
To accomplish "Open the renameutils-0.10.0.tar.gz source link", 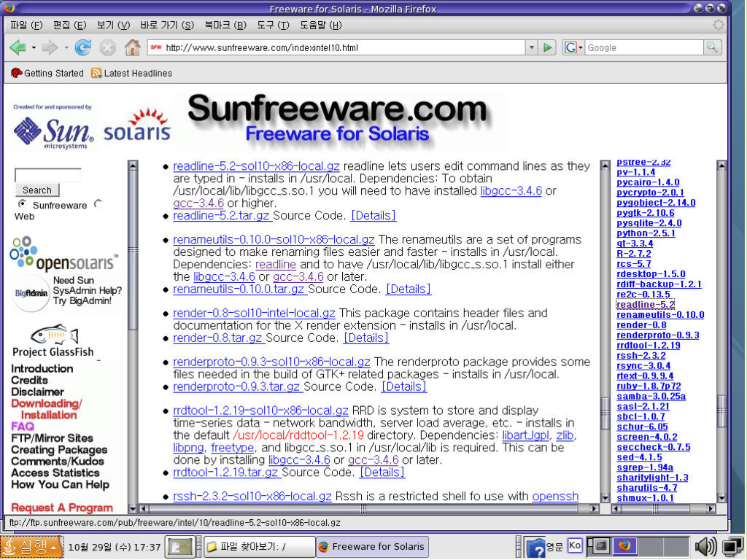I will pos(239,289).
